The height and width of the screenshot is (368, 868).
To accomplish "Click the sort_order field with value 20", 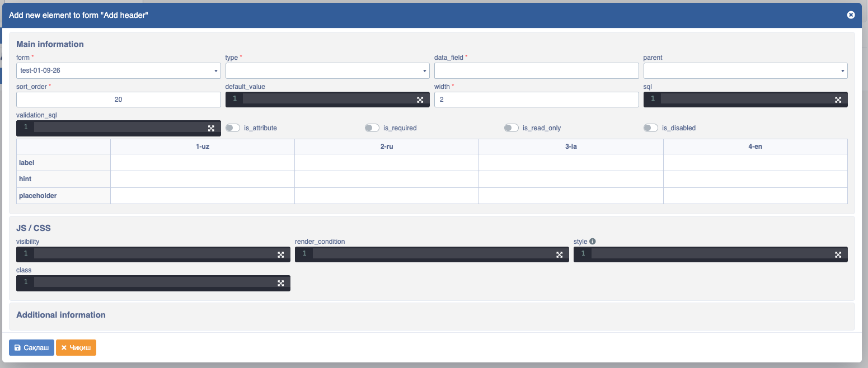I will [x=119, y=100].
